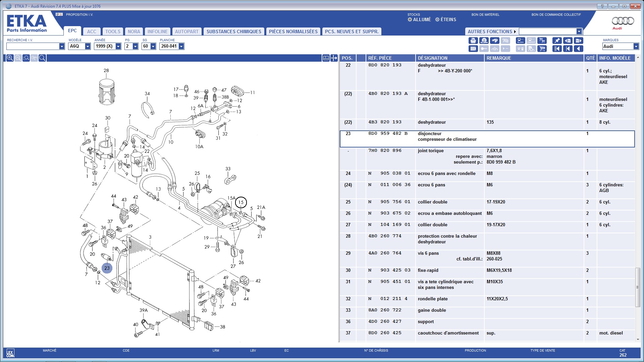Open the MODÈLE A6Q dropdown
The width and height of the screenshot is (644, 362).
click(x=88, y=46)
